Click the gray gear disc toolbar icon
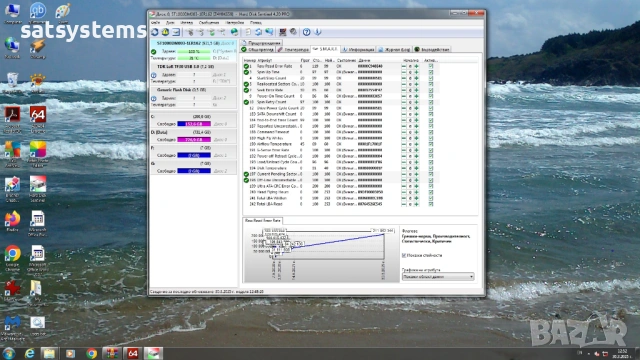The width and height of the screenshot is (640, 360). [x=293, y=32]
